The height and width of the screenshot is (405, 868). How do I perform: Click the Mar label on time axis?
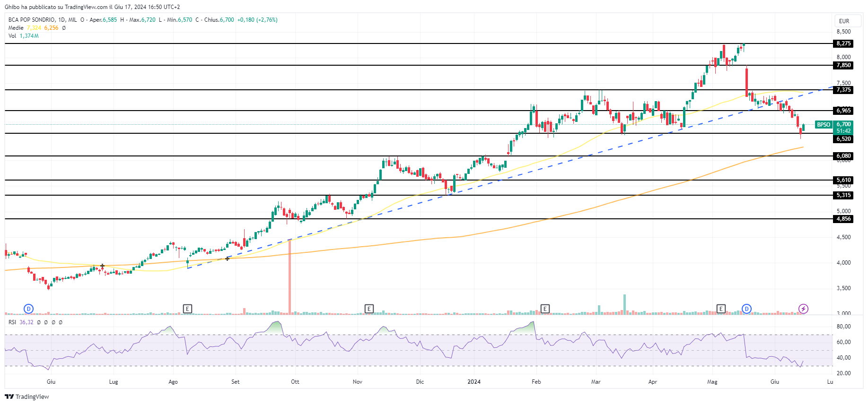pos(596,382)
